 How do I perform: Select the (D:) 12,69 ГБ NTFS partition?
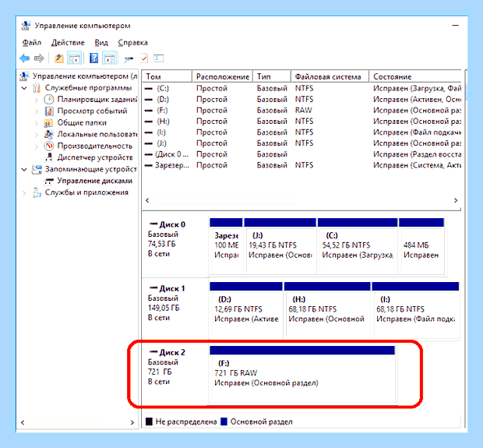(x=246, y=309)
